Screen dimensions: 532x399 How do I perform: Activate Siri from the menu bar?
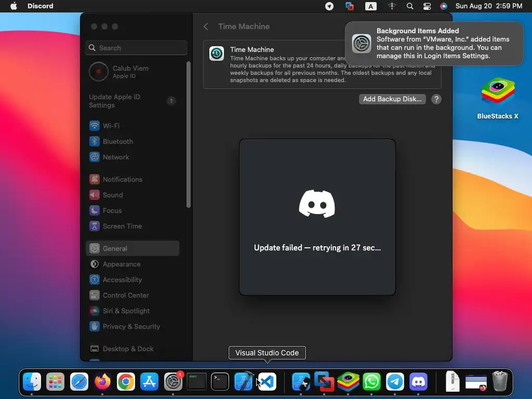point(444,6)
